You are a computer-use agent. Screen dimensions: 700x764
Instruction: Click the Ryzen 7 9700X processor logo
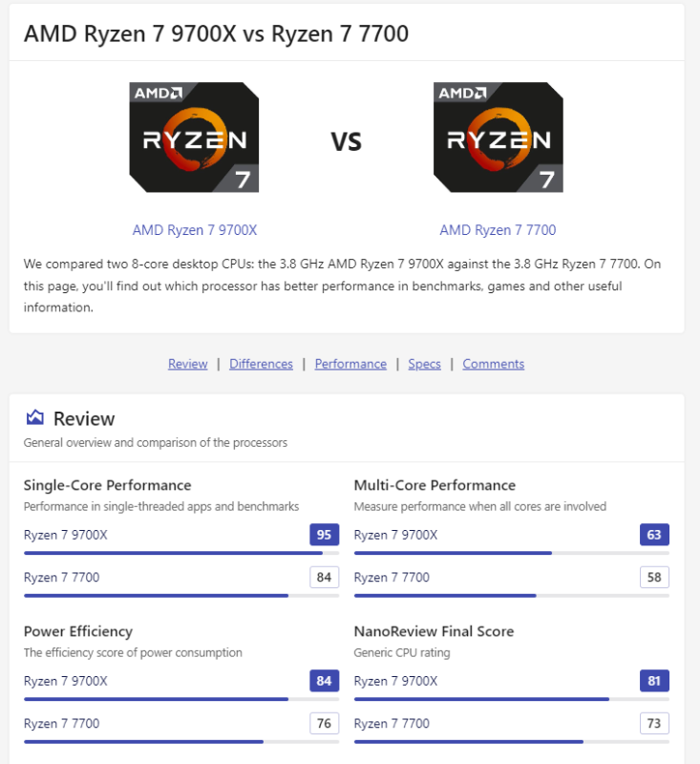(194, 137)
